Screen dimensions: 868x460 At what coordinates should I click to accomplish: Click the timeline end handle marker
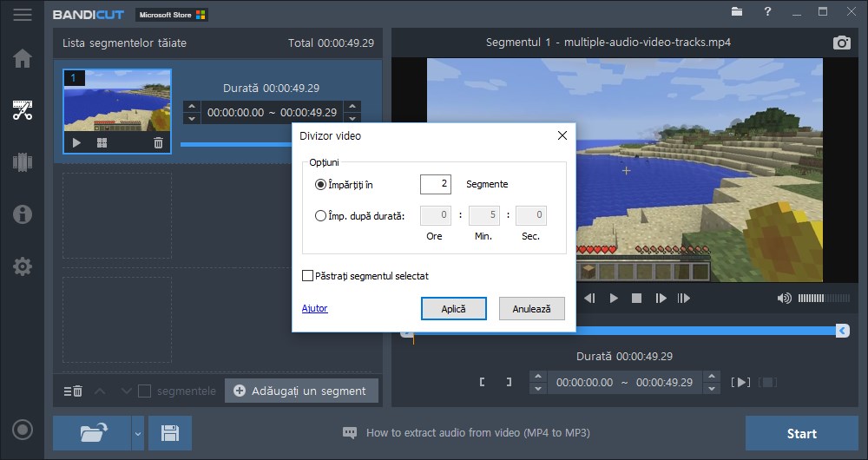pyautogui.click(x=842, y=331)
